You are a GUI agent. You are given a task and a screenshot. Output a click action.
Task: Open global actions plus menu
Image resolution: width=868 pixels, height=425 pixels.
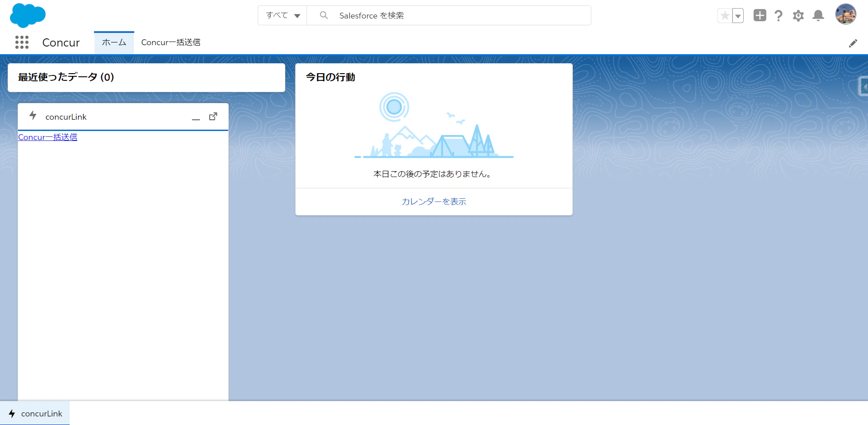760,15
